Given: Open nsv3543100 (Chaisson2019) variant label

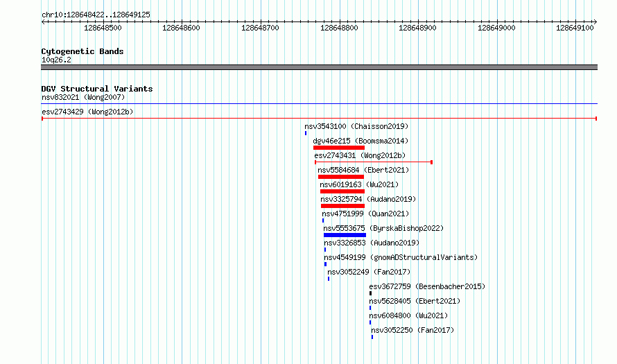Looking at the screenshot, I should (356, 126).
